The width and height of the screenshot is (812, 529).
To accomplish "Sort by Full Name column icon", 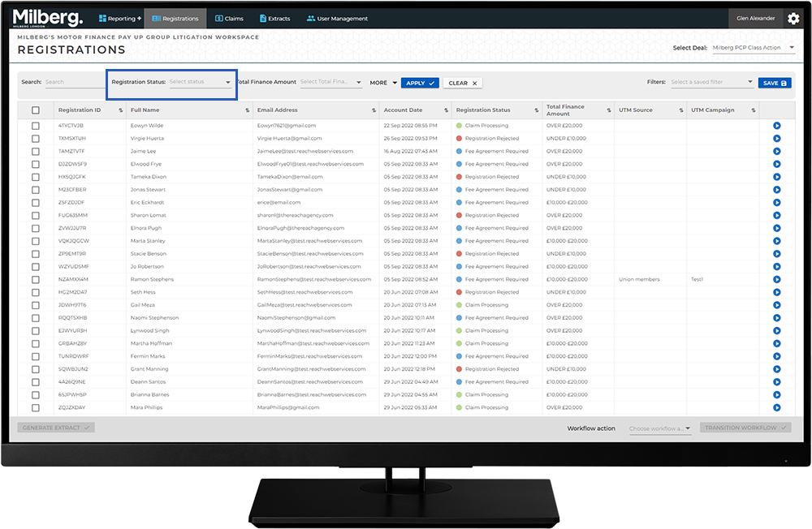I will tap(247, 110).
